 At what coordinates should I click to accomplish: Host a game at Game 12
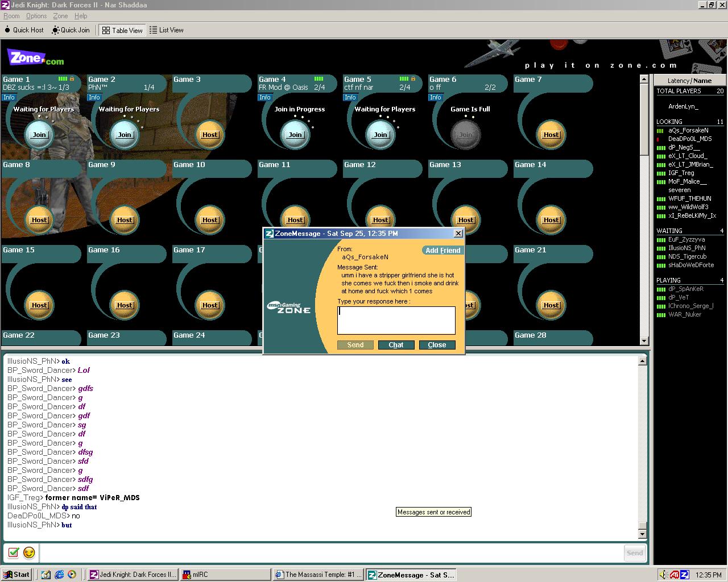[380, 220]
